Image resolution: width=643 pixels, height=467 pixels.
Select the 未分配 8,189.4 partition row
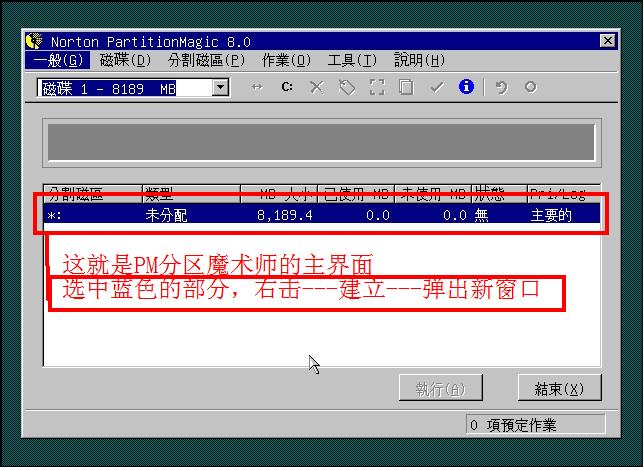click(x=322, y=214)
